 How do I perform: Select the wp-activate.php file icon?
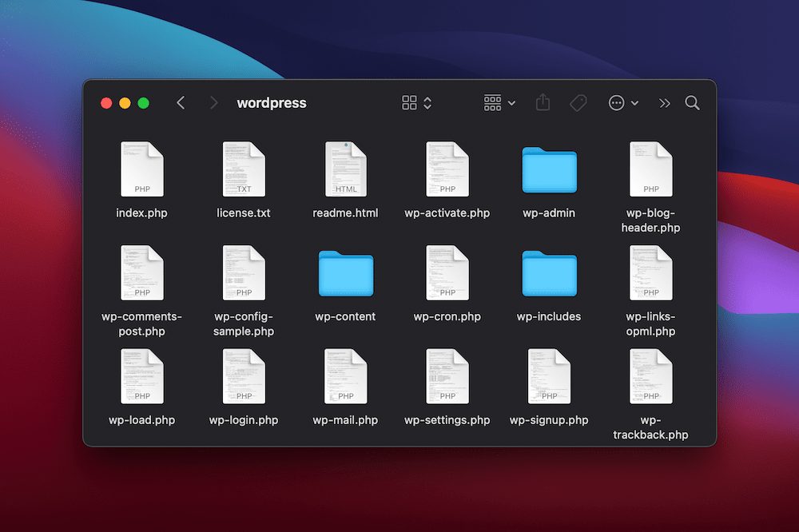447,169
